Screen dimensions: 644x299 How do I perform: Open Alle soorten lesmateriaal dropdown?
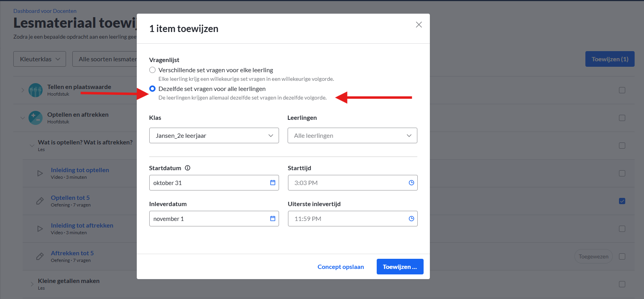(x=105, y=59)
